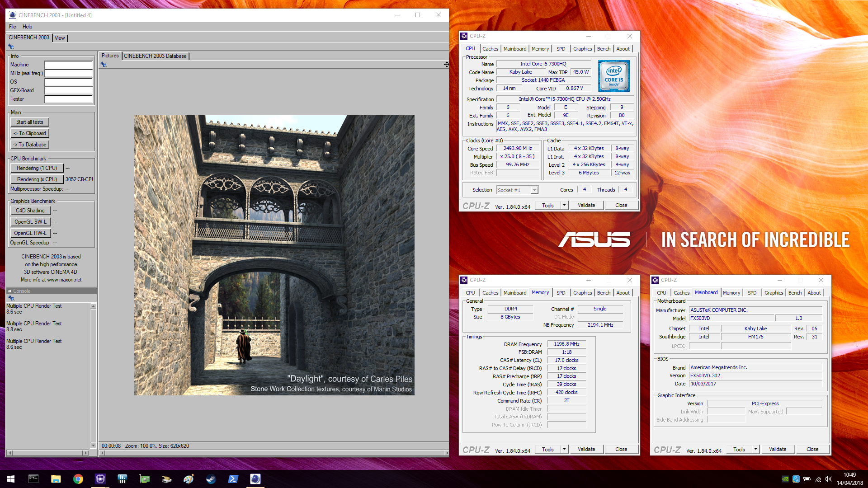Click the Mainboard CPU-Z window title icon
Image resolution: width=868 pixels, height=488 pixels.
(655, 280)
